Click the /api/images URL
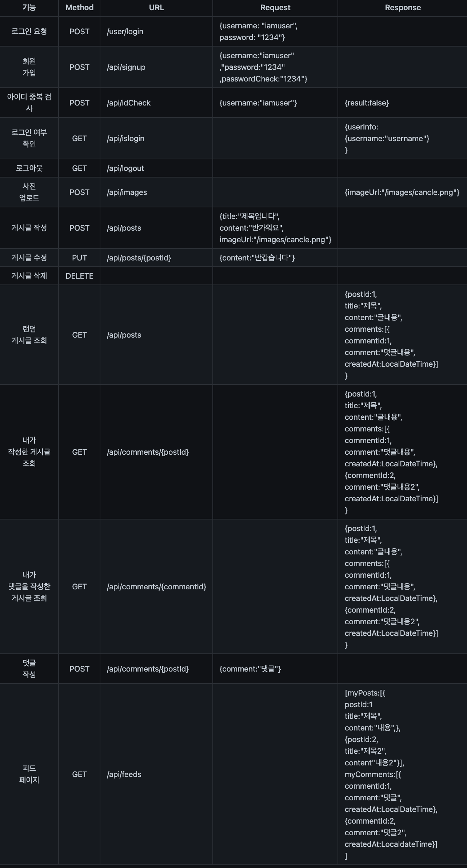The height and width of the screenshot is (868, 467). (127, 192)
